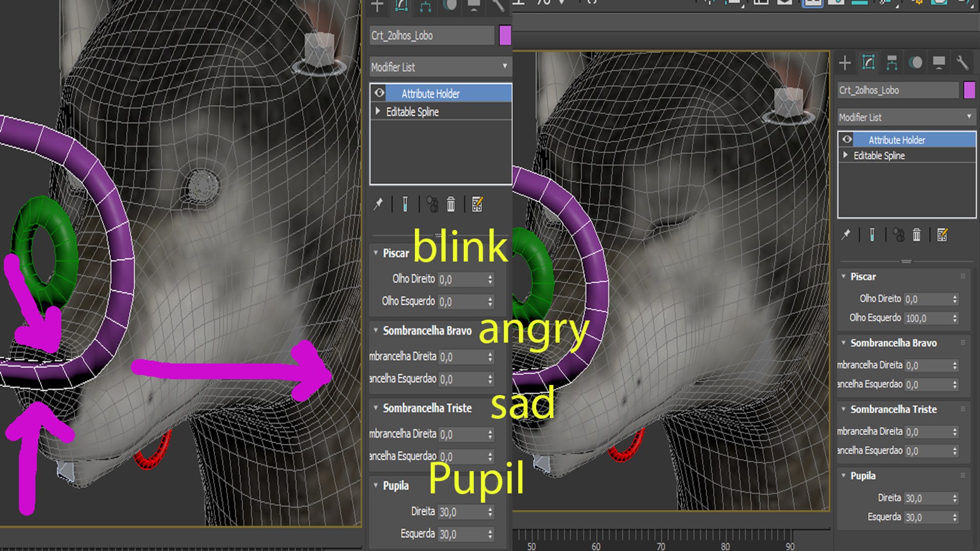Click the object name field in the right panel
This screenshot has height=551, width=980.
[898, 90]
